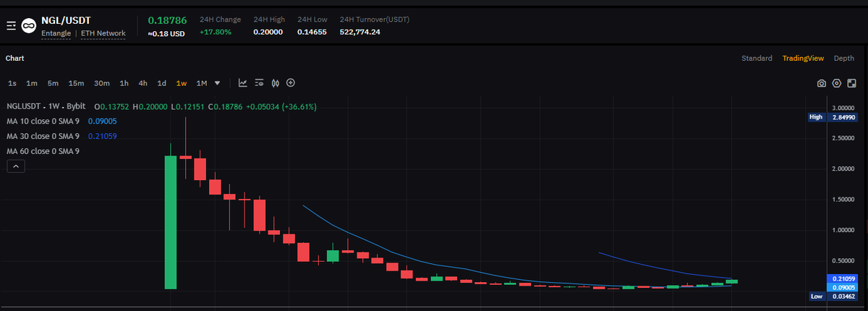Toggle fullscreen chart icon
868x311 pixels.
click(851, 83)
